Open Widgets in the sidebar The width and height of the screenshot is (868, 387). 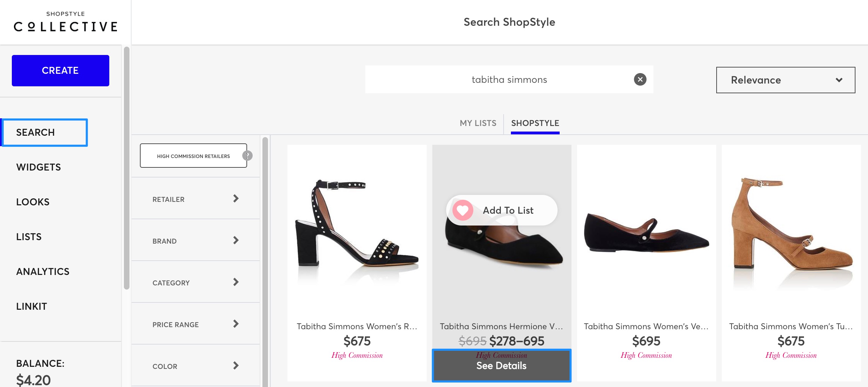39,167
